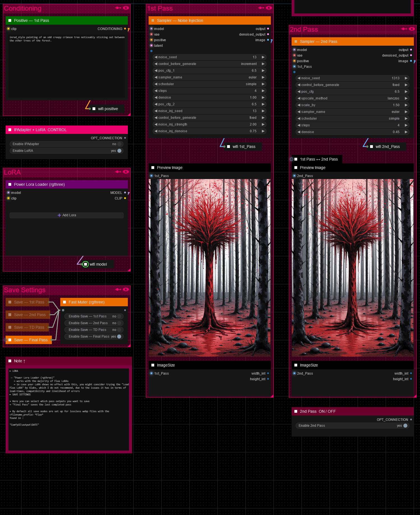Click the grid icon on Sampler Noise Injection node
The height and width of the screenshot is (515, 420).
click(153, 20)
